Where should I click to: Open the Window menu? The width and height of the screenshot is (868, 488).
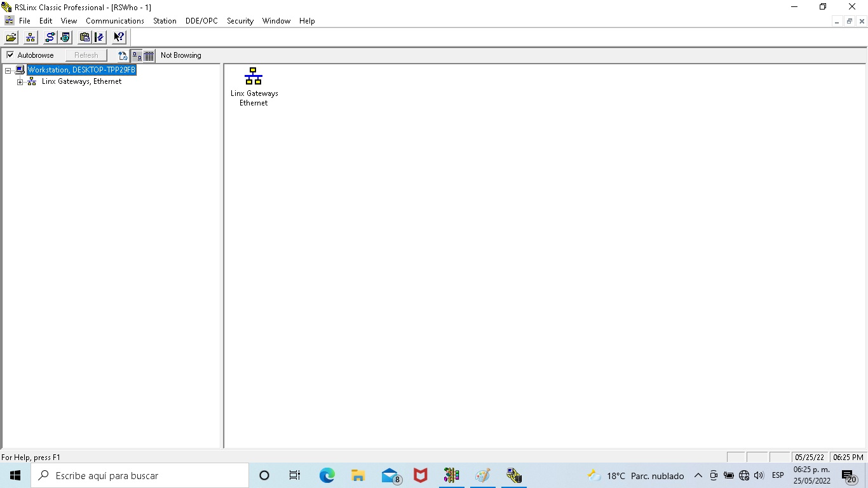[276, 21]
